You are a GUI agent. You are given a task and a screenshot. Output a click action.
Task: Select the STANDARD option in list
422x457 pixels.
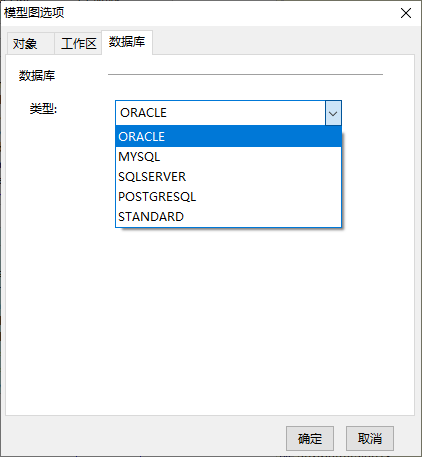(228, 217)
